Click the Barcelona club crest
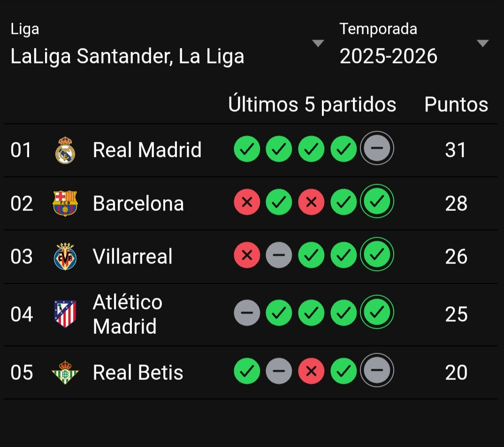504x447 pixels. coord(65,203)
